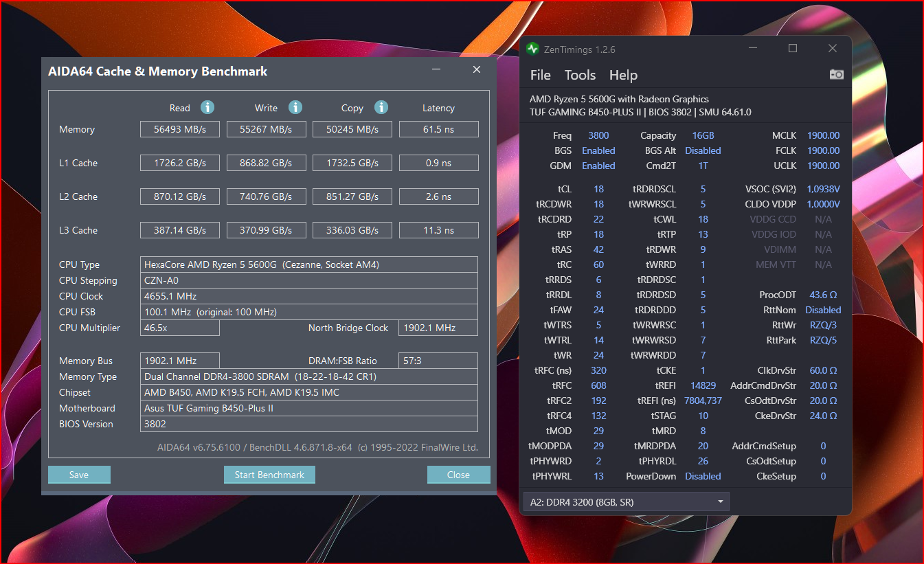Screen dimensions: 924x564
Task: Click the CPU Multiplier value 46.5x
Action: tap(180, 328)
